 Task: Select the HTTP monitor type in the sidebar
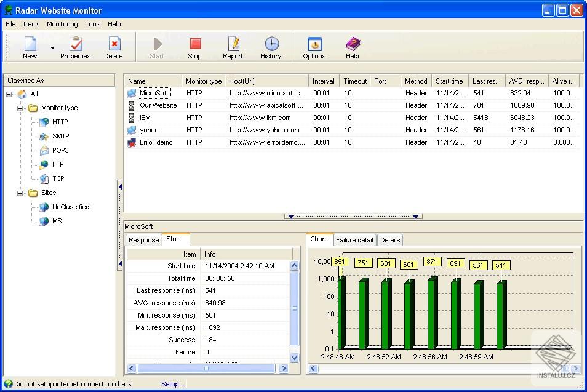(x=60, y=122)
